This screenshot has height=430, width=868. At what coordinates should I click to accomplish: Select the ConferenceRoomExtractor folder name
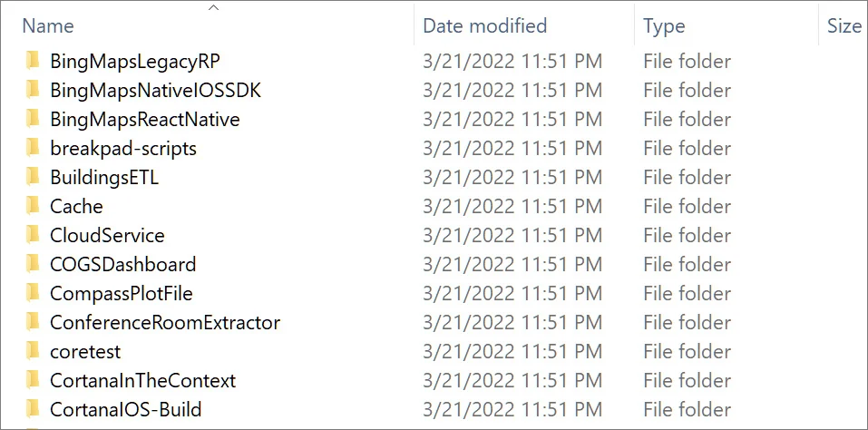(165, 323)
